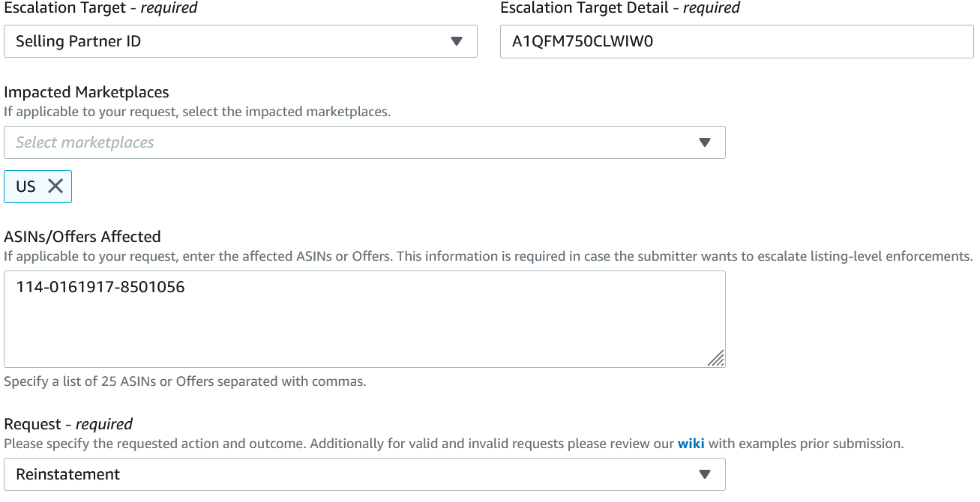The image size is (980, 502).
Task: Click the 25 ASINs comma-separated hint text
Action: (184, 381)
